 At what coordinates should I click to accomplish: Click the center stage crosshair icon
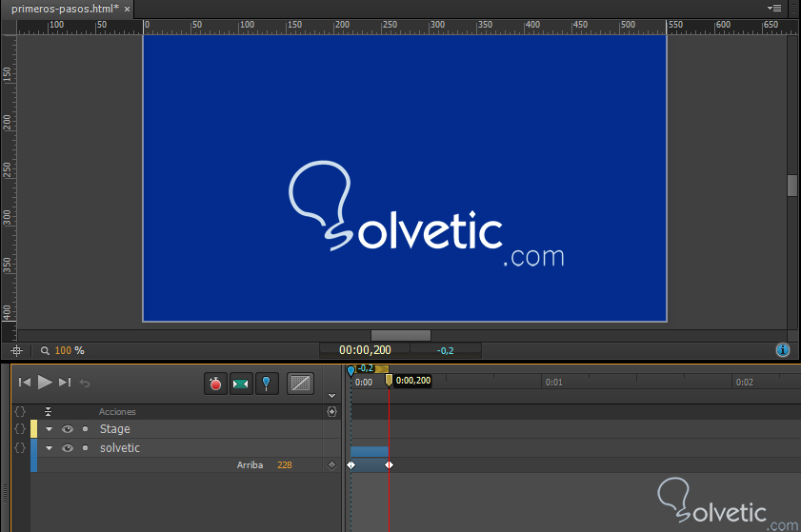16,351
